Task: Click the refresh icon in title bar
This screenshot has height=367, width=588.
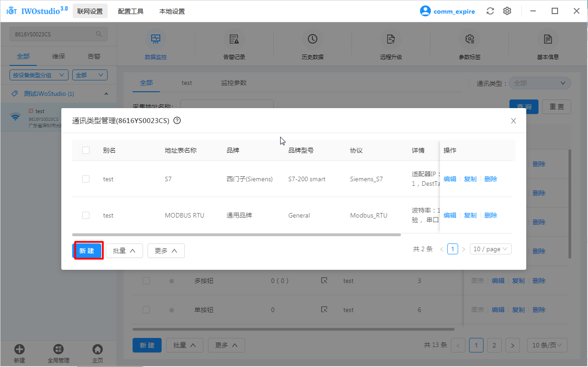Action: click(490, 11)
